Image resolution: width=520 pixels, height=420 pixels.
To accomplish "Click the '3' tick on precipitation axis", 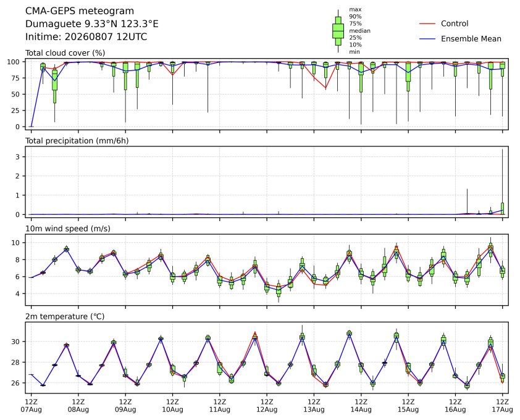I will click(18, 157).
